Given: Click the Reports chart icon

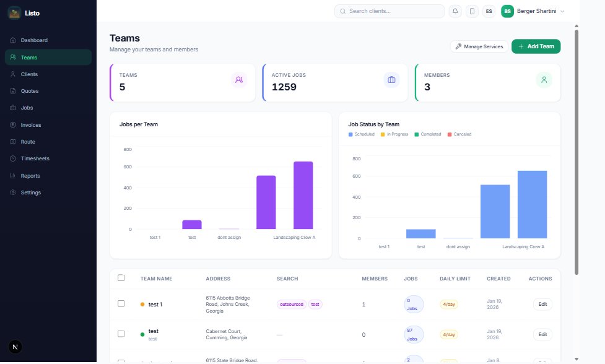Looking at the screenshot, I should (x=13, y=175).
